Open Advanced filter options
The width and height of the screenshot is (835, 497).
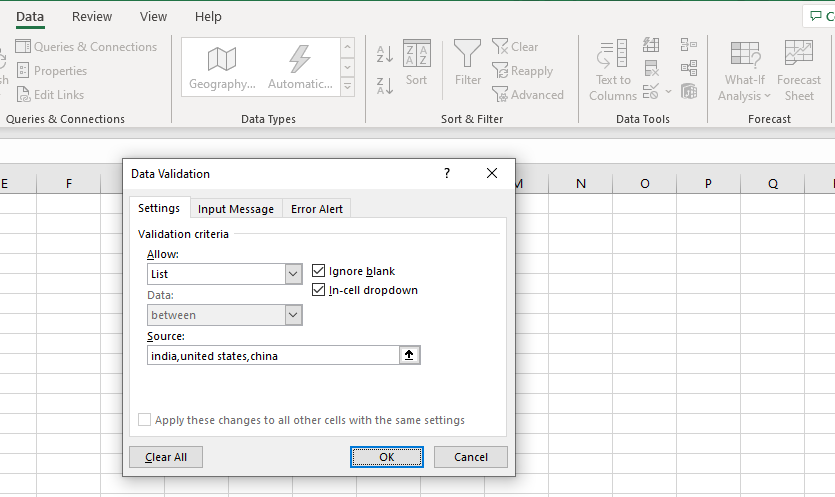[x=528, y=94]
